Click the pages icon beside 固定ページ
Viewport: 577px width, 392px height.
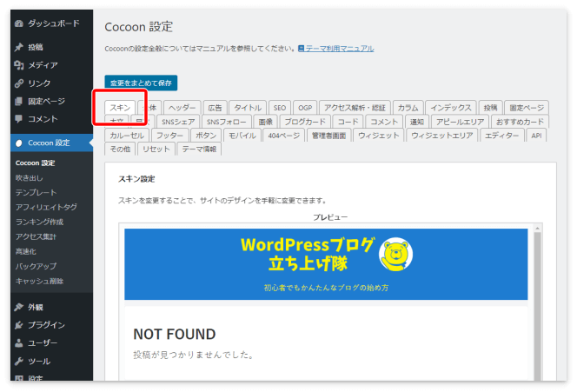tap(19, 101)
